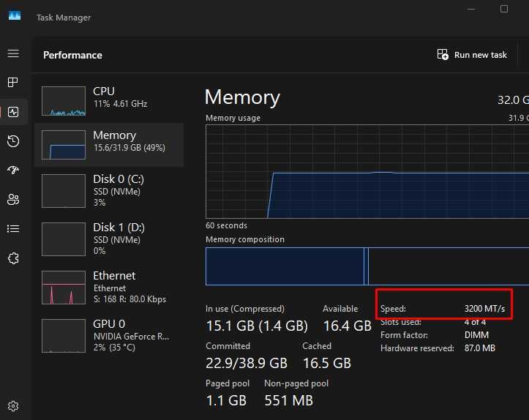Click the Memory usage graph

point(366,172)
